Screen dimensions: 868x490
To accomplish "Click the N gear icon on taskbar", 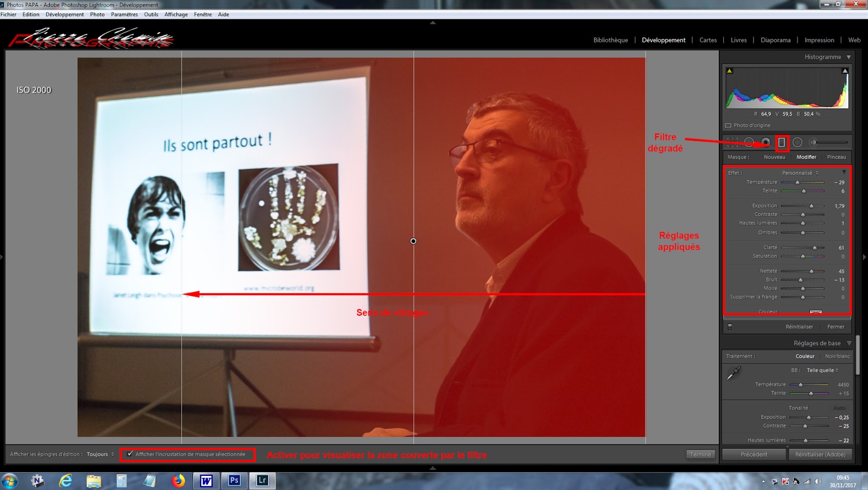I will click(37, 481).
